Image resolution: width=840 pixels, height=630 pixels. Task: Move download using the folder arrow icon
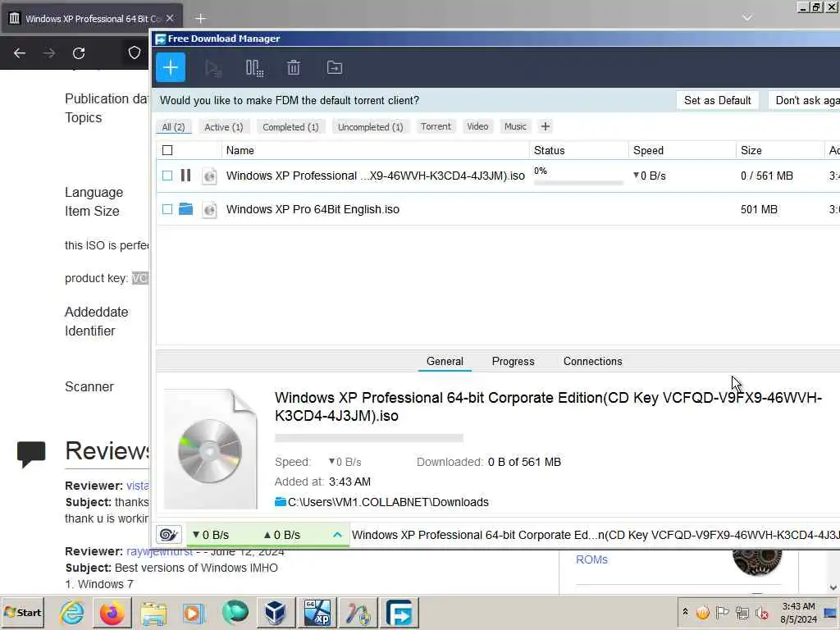(x=335, y=67)
